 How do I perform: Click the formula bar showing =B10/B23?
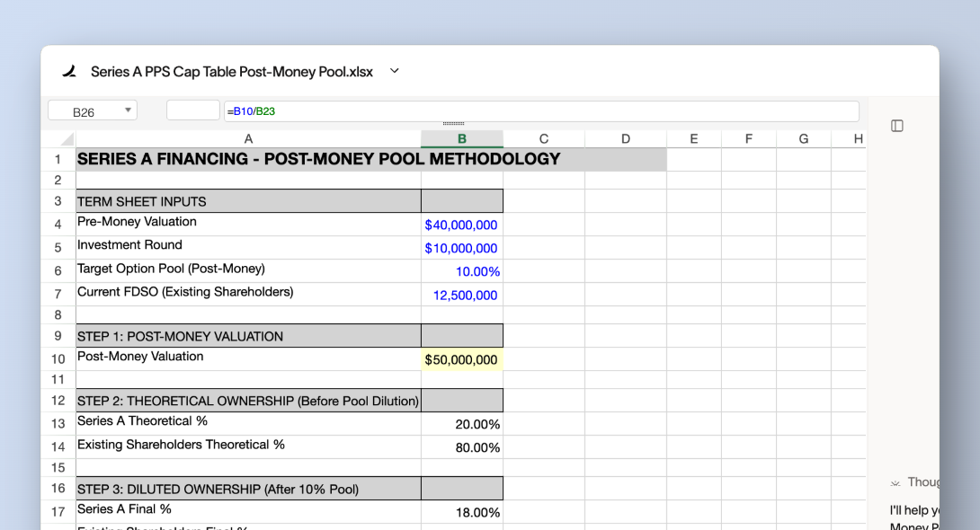541,111
